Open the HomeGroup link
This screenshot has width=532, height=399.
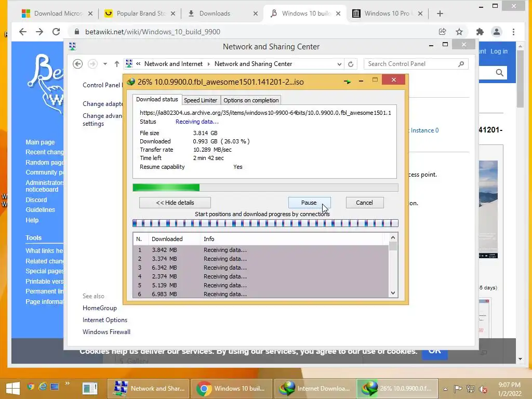coord(99,308)
